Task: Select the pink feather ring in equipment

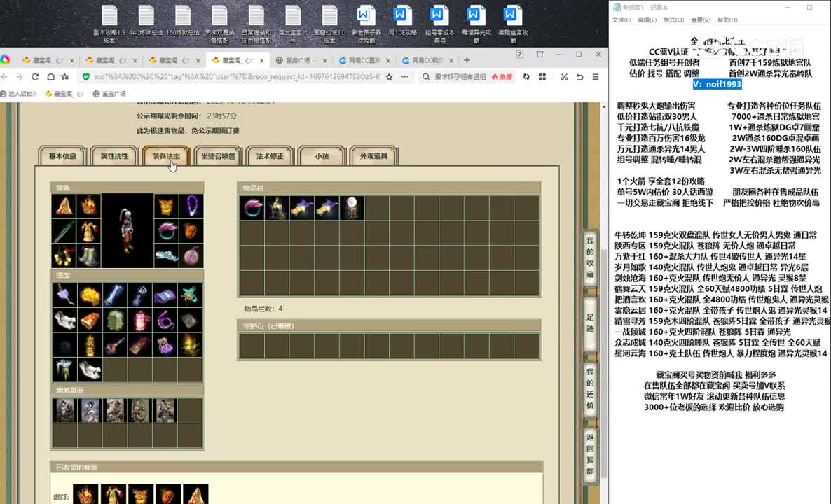Action: pos(167,231)
